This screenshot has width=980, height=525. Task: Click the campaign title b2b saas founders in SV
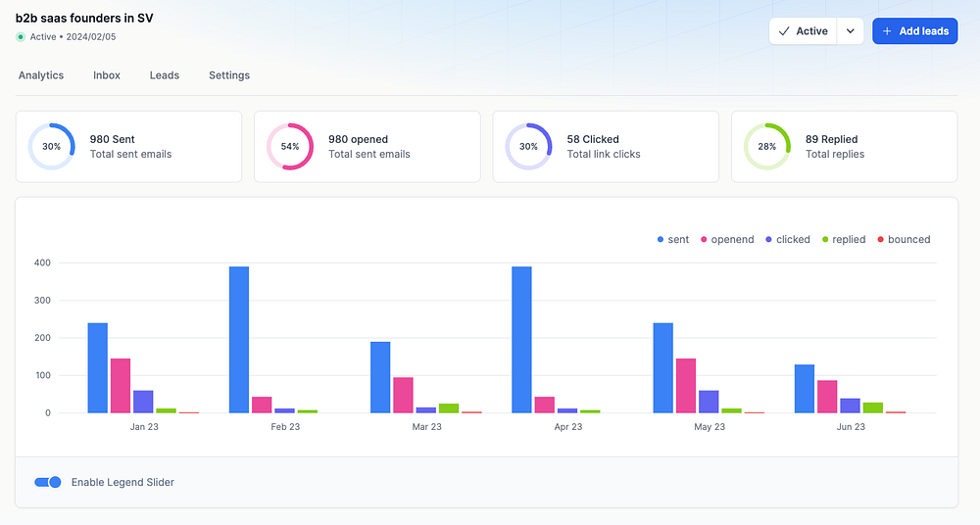click(x=84, y=19)
